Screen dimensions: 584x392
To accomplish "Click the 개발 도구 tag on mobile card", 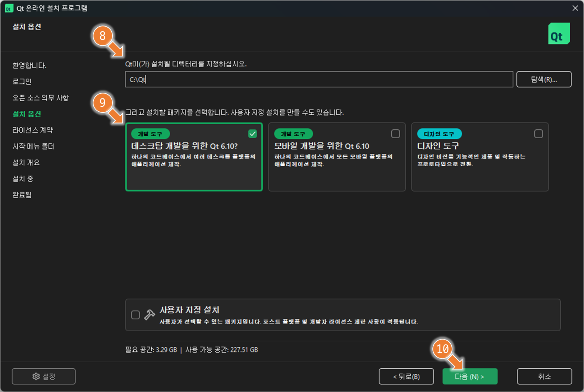I will click(x=293, y=134).
